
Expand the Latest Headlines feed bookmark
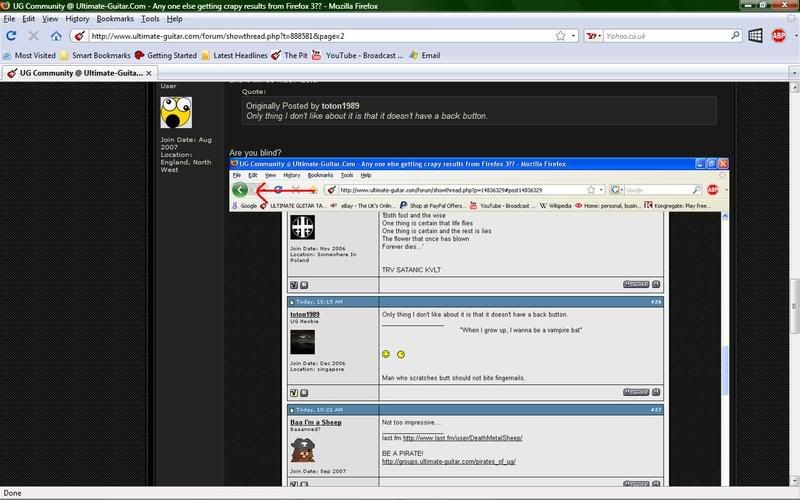click(234, 55)
